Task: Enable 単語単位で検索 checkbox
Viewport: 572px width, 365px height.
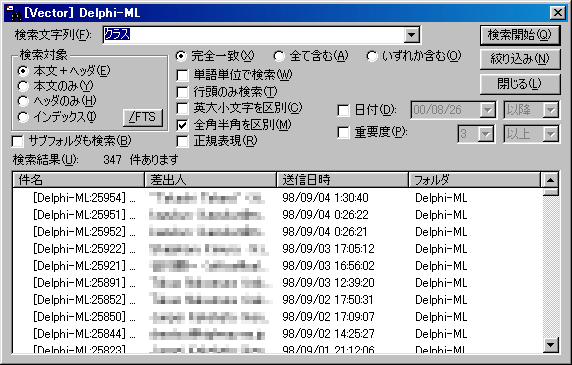Action: pyautogui.click(x=182, y=75)
